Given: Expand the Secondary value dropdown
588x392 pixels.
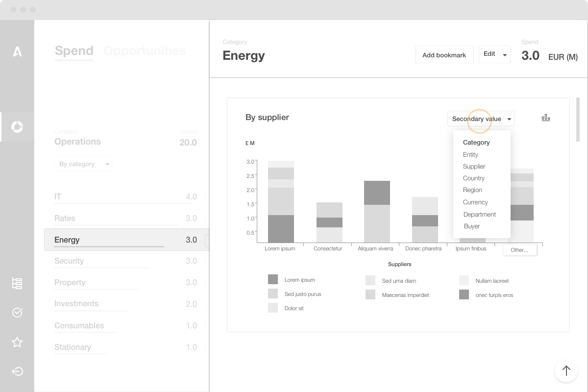Looking at the screenshot, I should pyautogui.click(x=481, y=119).
